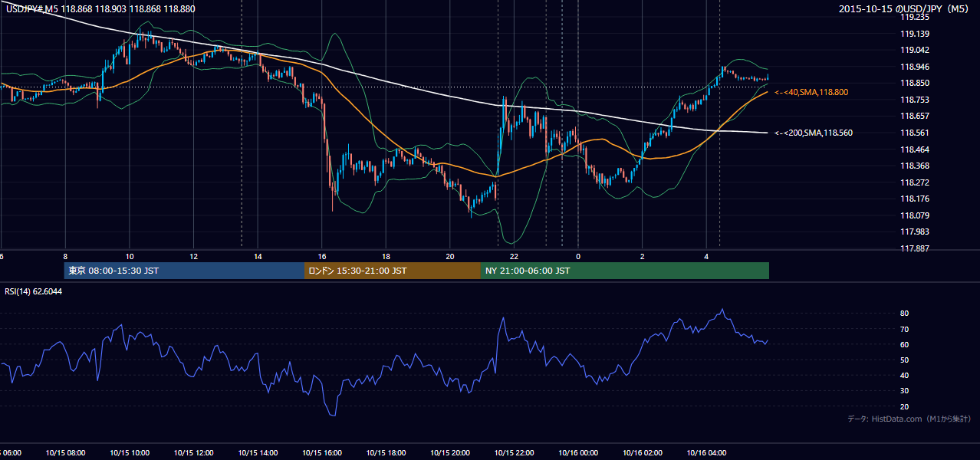
Task: Click price axis value 117.983
Action: point(915,232)
